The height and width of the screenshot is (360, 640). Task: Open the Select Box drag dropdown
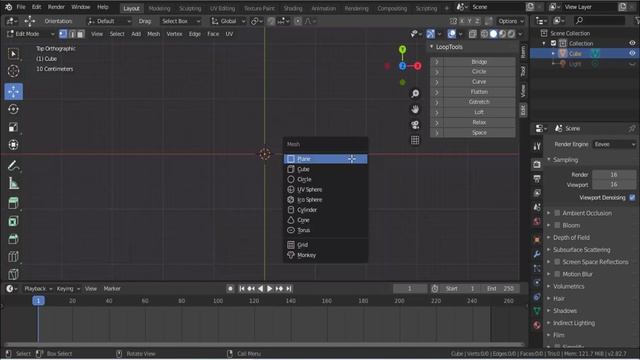click(180, 21)
